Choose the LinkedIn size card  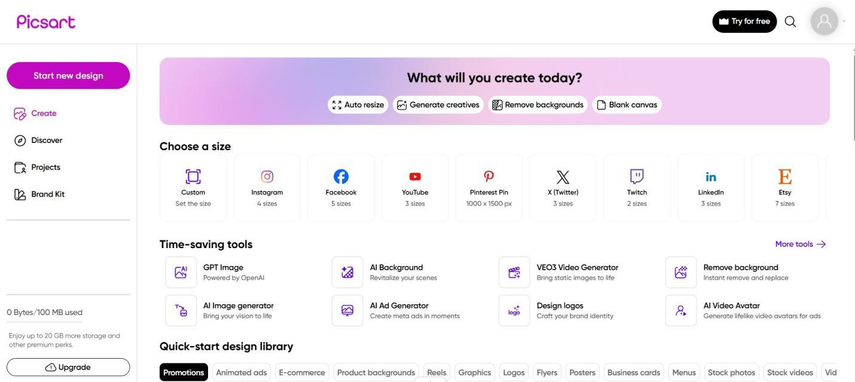click(711, 188)
